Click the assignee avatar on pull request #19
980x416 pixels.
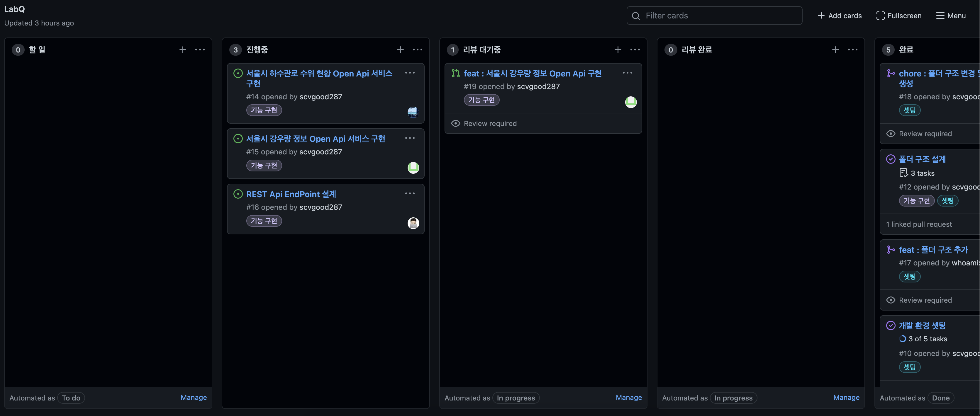[631, 102]
